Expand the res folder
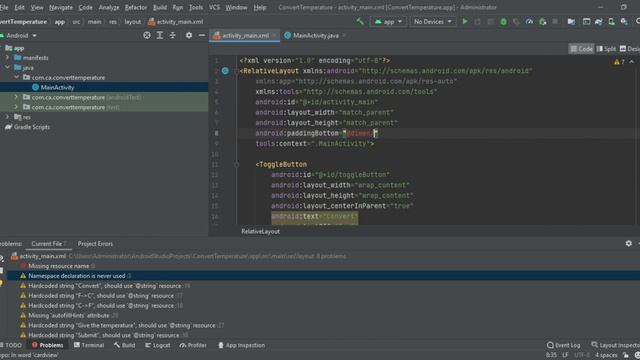 7,117
